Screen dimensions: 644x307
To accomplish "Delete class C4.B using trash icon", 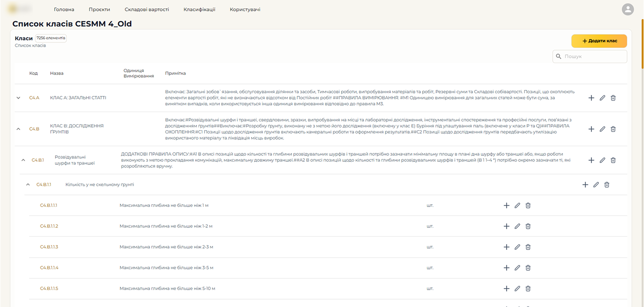I will (x=613, y=129).
